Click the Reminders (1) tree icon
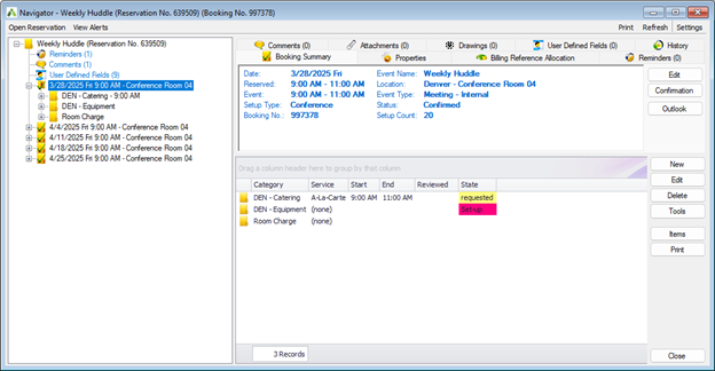 [41, 54]
